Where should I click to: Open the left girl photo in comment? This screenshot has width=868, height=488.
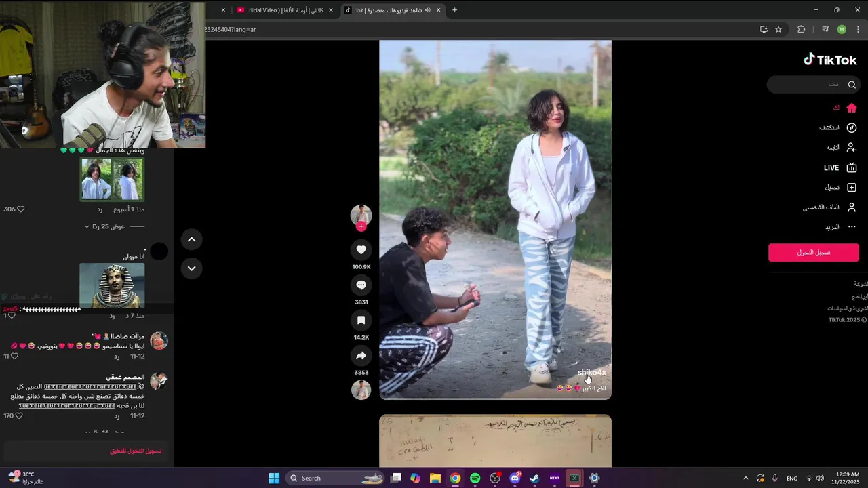[96, 179]
